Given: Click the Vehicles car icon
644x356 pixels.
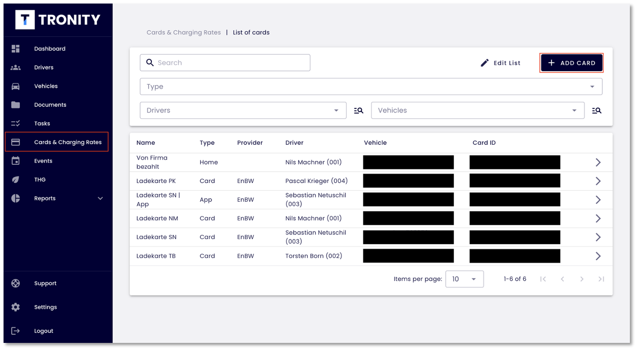Looking at the screenshot, I should point(16,86).
